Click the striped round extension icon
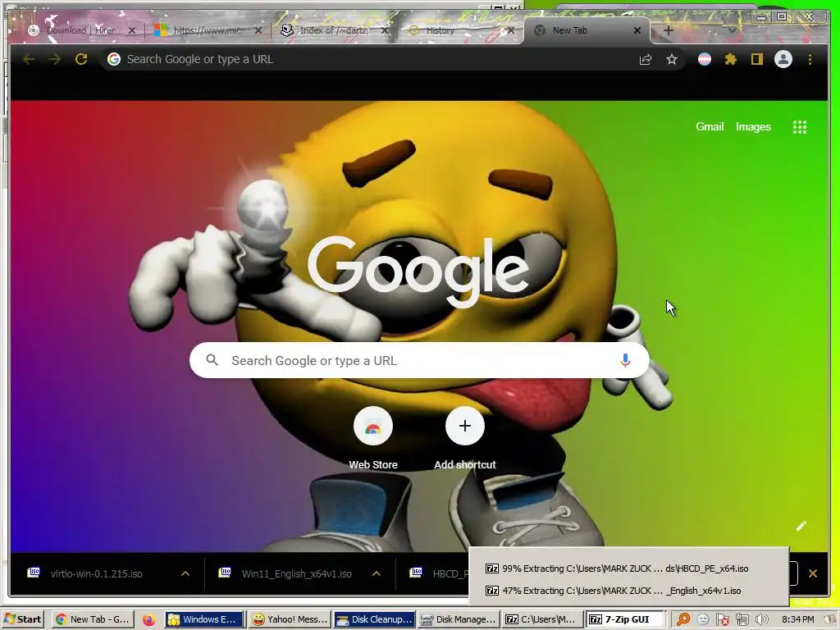The height and width of the screenshot is (630, 840). [x=705, y=59]
